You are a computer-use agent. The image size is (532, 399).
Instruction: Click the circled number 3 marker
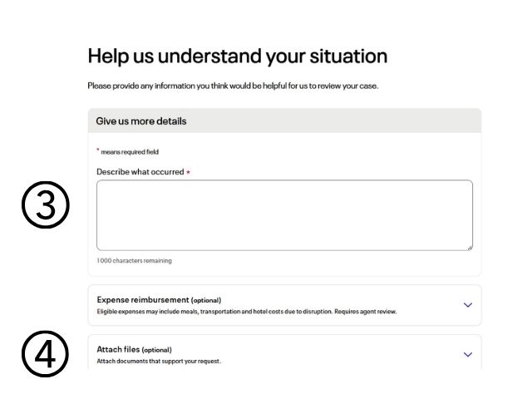pos(46,204)
